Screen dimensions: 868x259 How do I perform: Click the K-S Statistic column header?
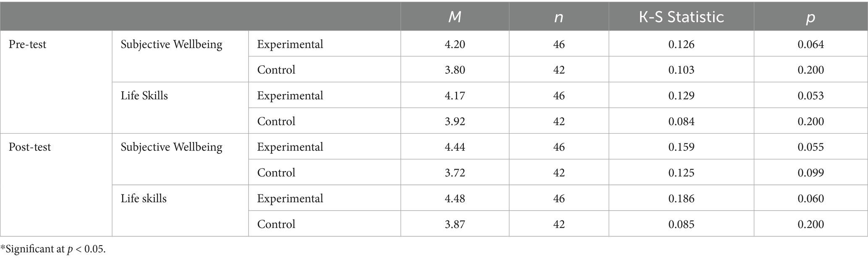(x=681, y=17)
